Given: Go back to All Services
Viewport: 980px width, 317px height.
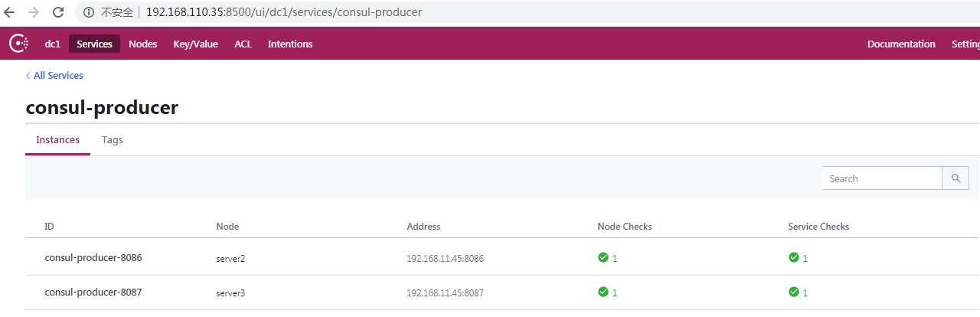Looking at the screenshot, I should (54, 76).
